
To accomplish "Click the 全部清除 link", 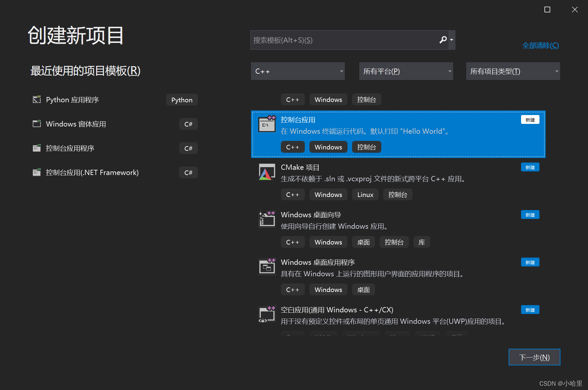I will 540,46.
